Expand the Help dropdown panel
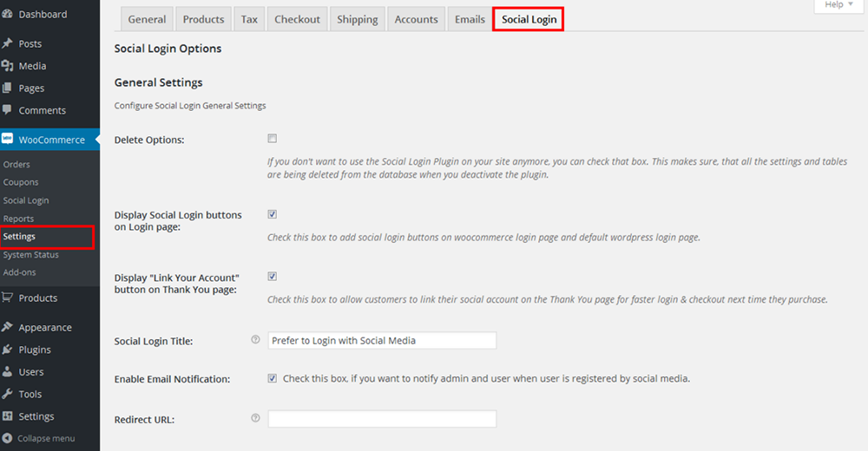 838,5
